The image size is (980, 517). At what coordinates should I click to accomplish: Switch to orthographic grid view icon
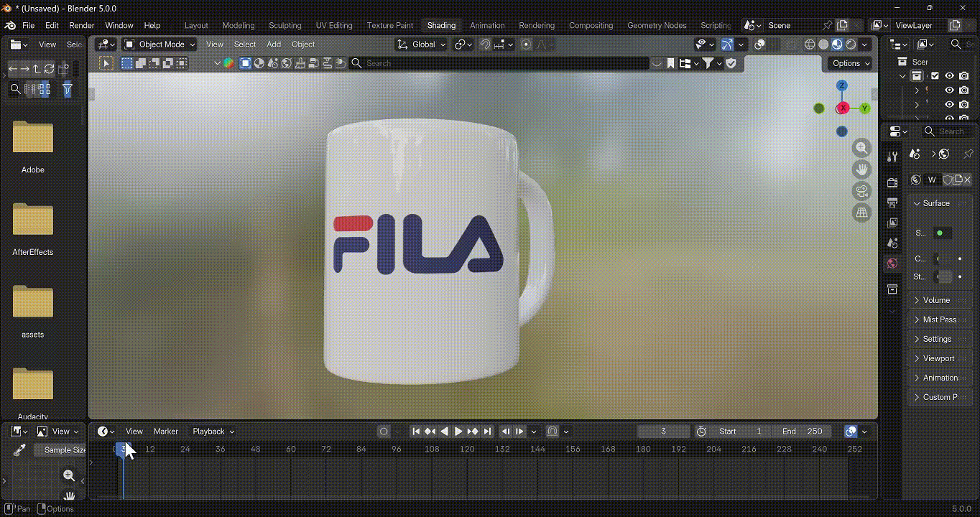(861, 213)
